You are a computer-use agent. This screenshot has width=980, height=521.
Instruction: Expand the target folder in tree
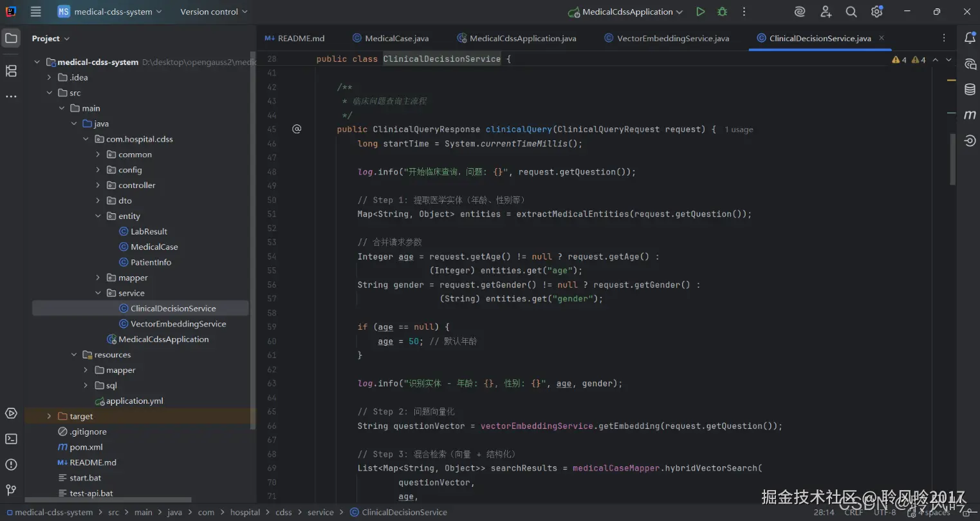click(50, 417)
